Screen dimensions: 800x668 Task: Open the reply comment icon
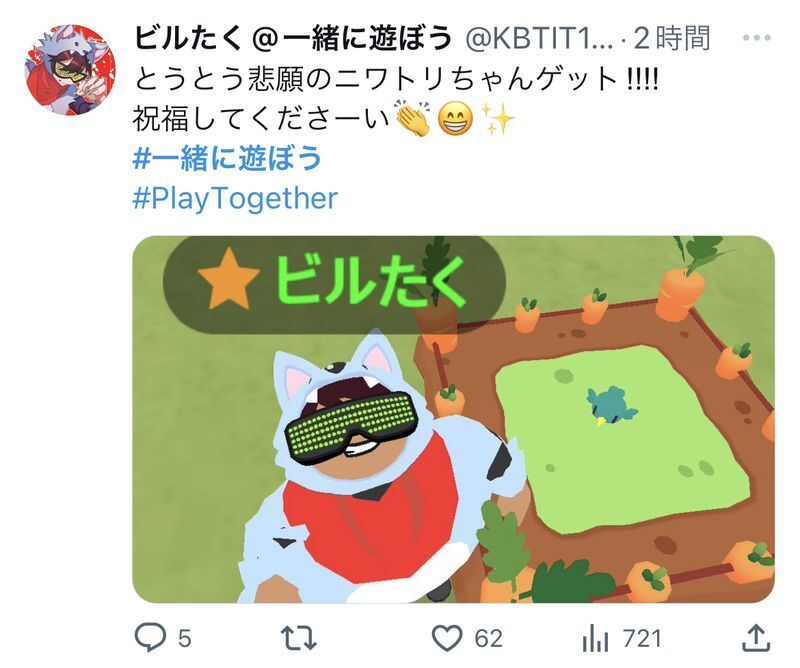click(150, 638)
